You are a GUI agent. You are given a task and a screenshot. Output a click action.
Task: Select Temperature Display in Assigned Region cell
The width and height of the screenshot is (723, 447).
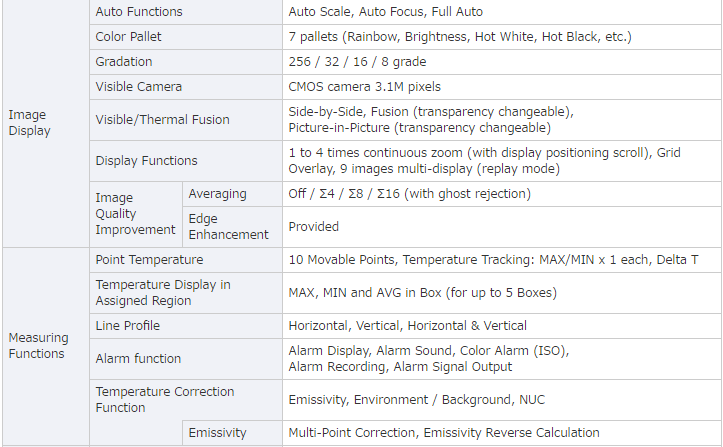click(186, 293)
